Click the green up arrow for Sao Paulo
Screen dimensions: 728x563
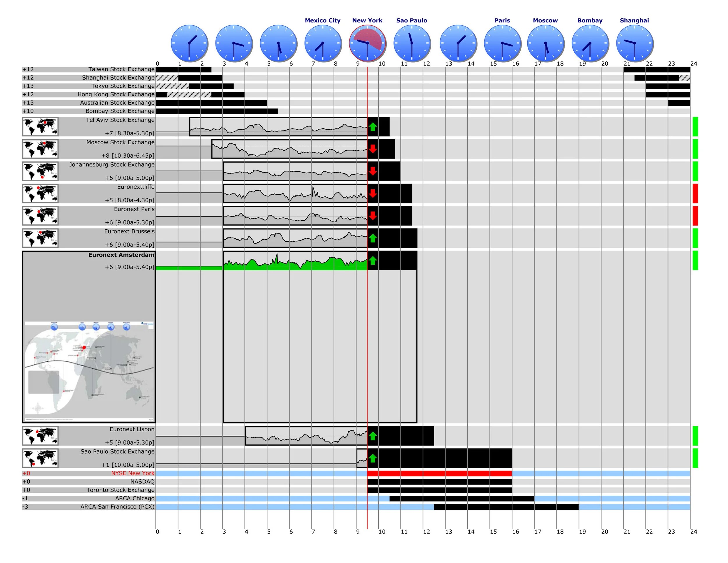click(x=373, y=458)
